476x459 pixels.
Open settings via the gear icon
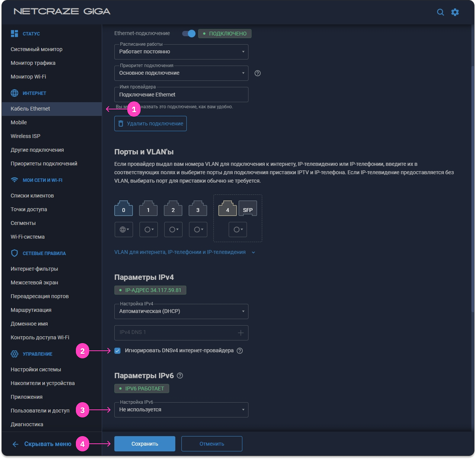(455, 12)
